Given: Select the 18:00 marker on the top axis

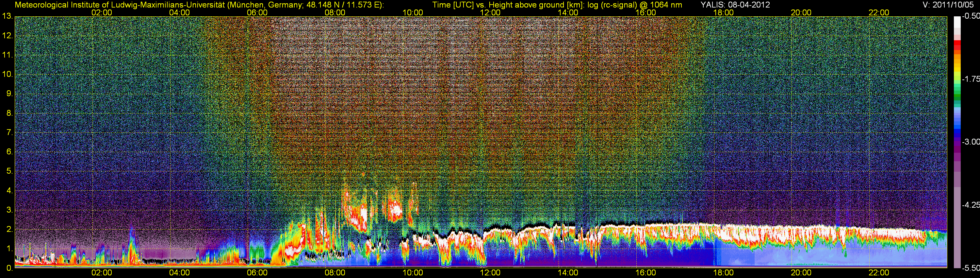Looking at the screenshot, I should pyautogui.click(x=723, y=12).
